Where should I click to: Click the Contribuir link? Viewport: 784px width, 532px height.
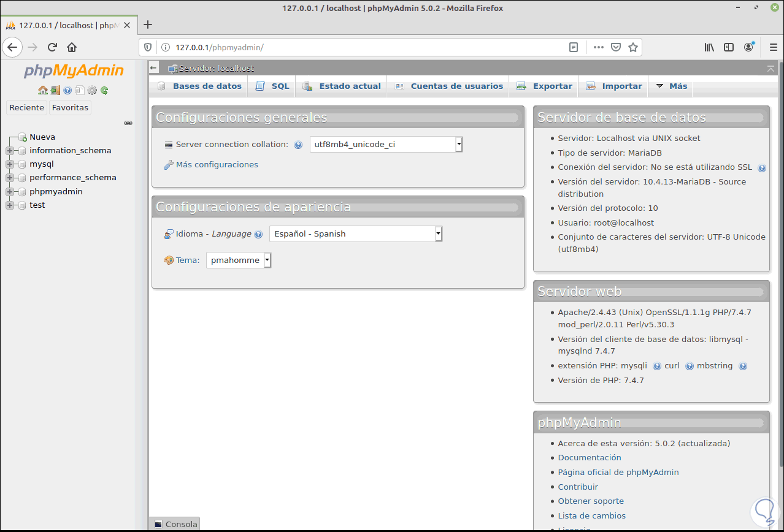(x=578, y=487)
